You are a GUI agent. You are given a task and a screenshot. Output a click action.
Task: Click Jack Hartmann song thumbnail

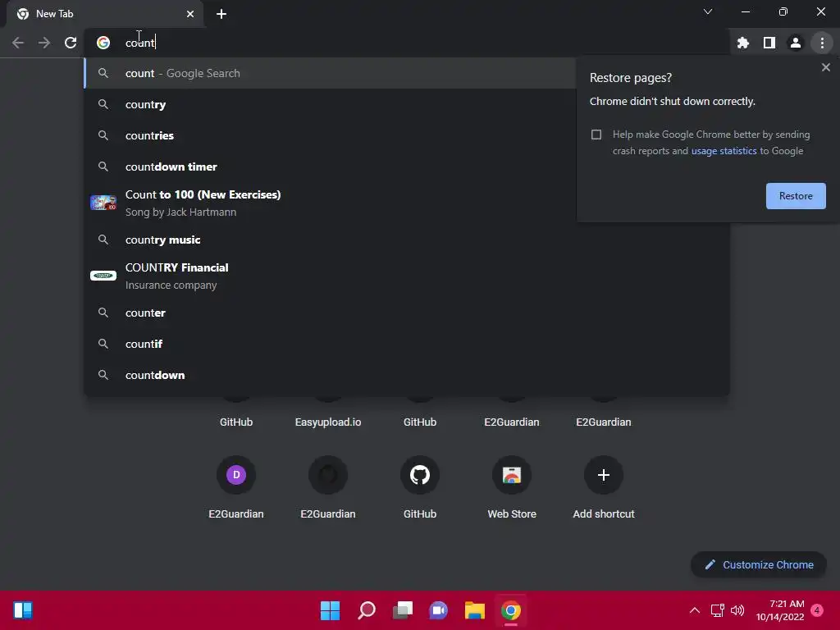103,203
